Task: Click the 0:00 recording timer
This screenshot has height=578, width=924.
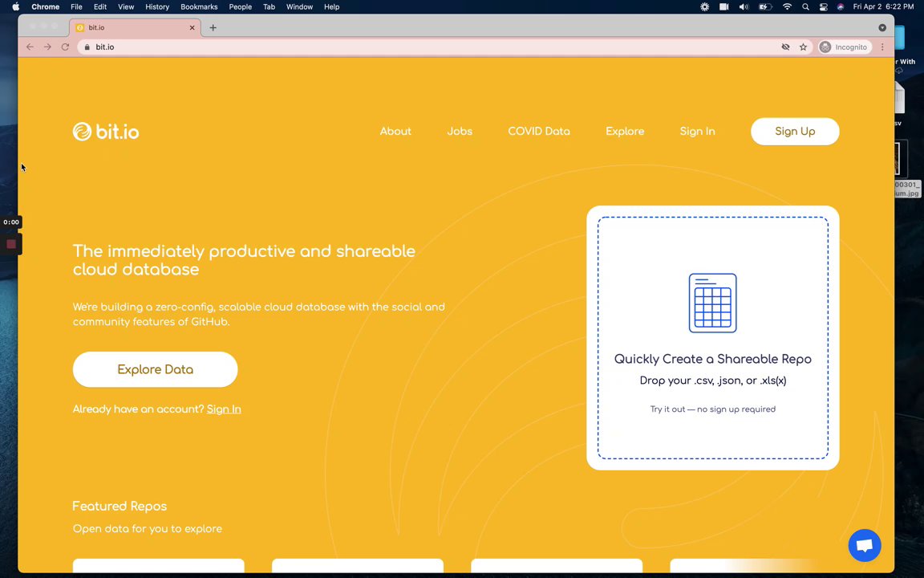Action: [11, 222]
